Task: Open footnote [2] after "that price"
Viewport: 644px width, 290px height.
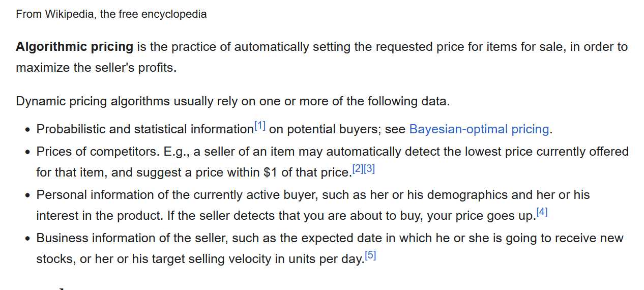Action: 358,169
